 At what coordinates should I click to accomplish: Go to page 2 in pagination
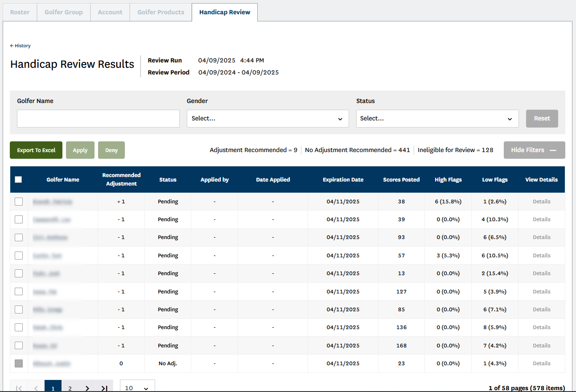70,388
